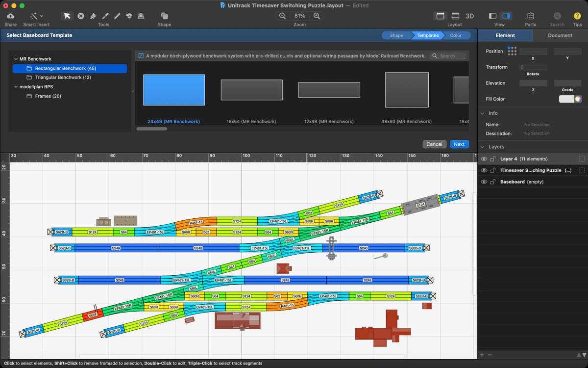Switch to 3D layout view
The height and width of the screenshot is (368, 588).
click(469, 16)
